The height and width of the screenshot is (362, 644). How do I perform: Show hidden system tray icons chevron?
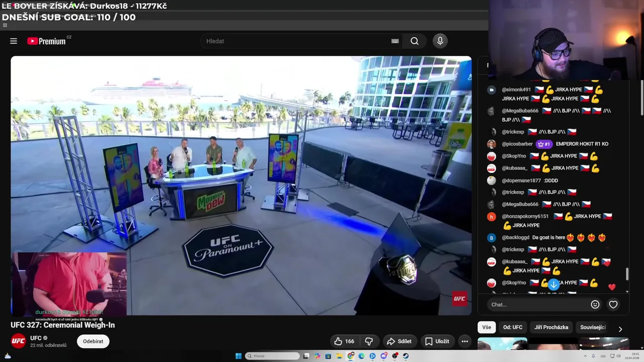(x=585, y=356)
